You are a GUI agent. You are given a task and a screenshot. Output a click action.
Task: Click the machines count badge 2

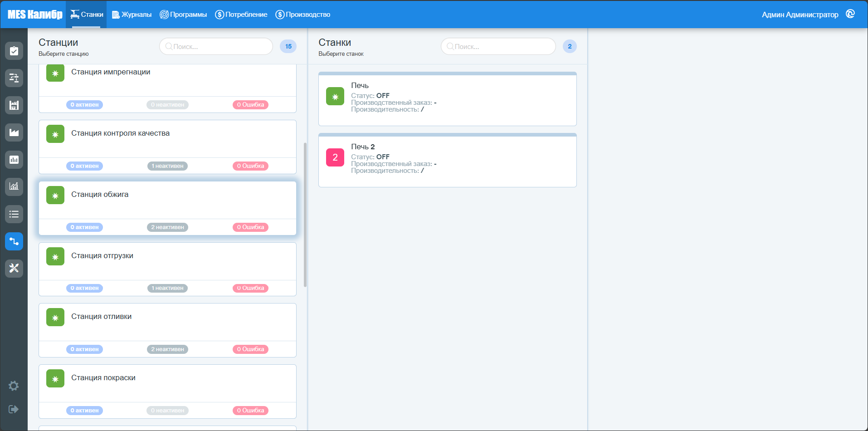570,46
